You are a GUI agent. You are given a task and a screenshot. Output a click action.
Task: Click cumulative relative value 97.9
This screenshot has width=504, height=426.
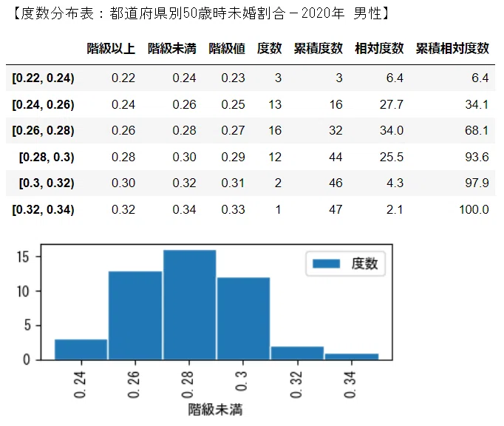coord(477,183)
